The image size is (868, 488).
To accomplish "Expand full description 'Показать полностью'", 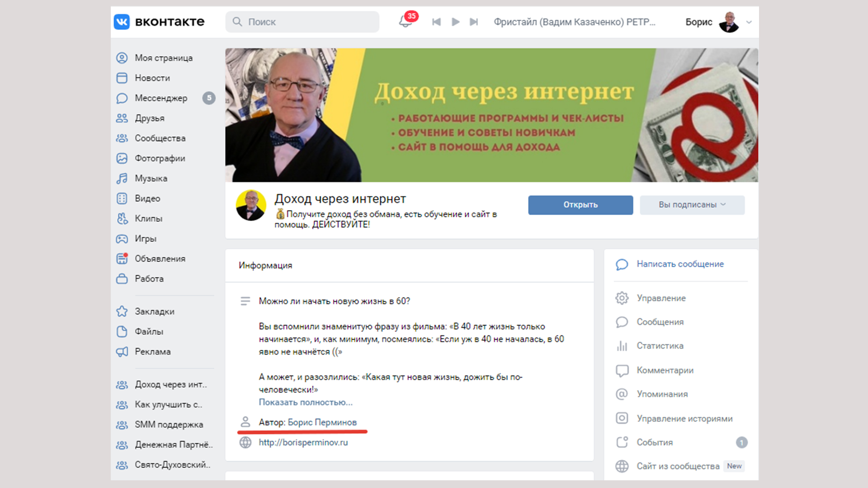I will (x=305, y=402).
